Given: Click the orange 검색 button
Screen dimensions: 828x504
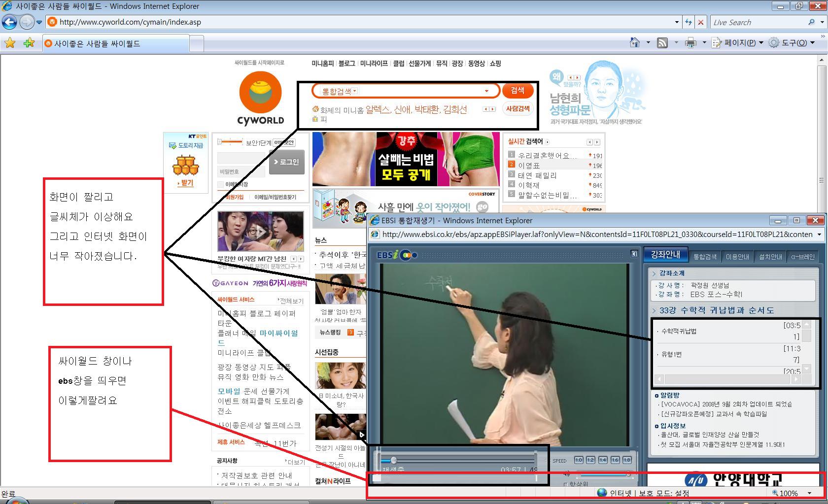Looking at the screenshot, I should coord(517,90).
